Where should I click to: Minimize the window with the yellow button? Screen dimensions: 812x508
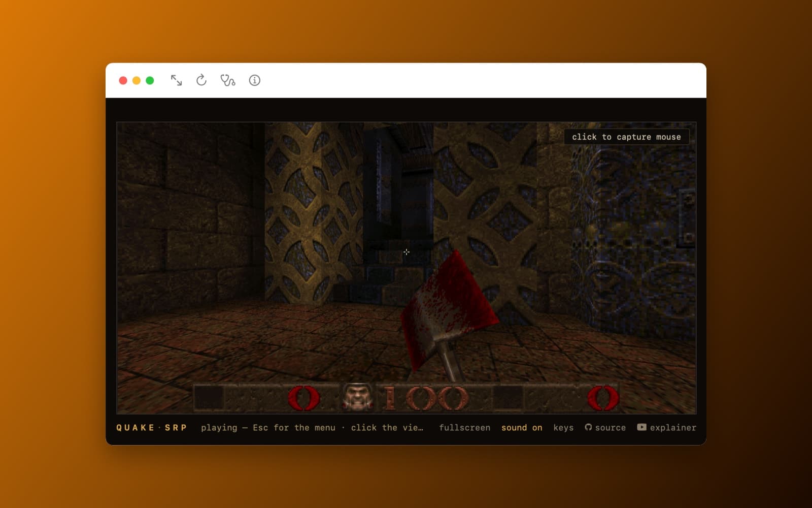coord(137,80)
